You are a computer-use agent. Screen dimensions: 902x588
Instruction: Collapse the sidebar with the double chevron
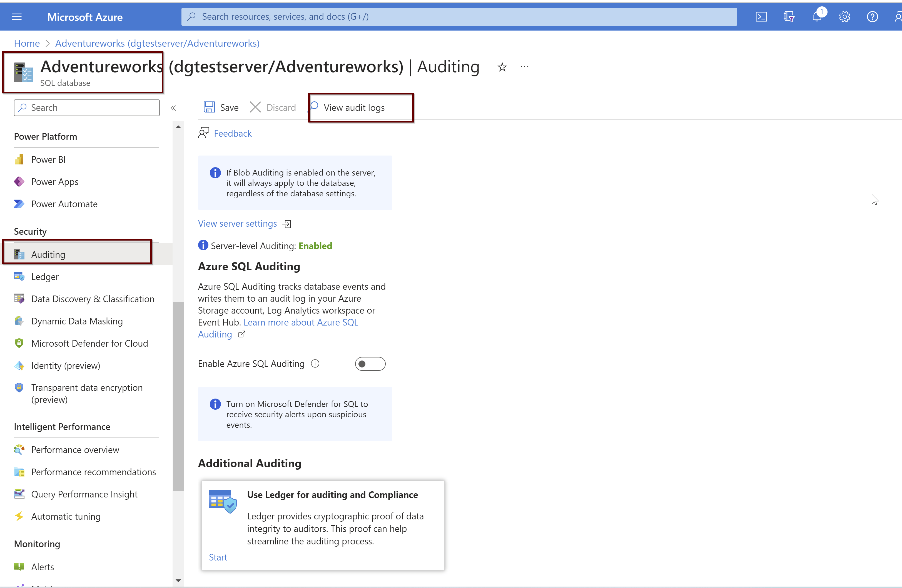point(174,107)
